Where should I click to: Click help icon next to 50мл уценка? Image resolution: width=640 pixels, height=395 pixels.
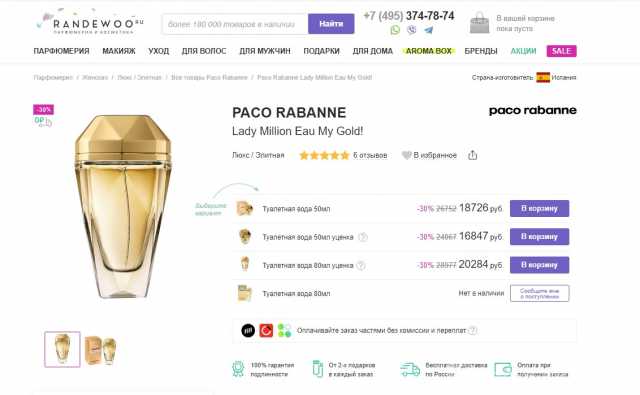point(362,237)
